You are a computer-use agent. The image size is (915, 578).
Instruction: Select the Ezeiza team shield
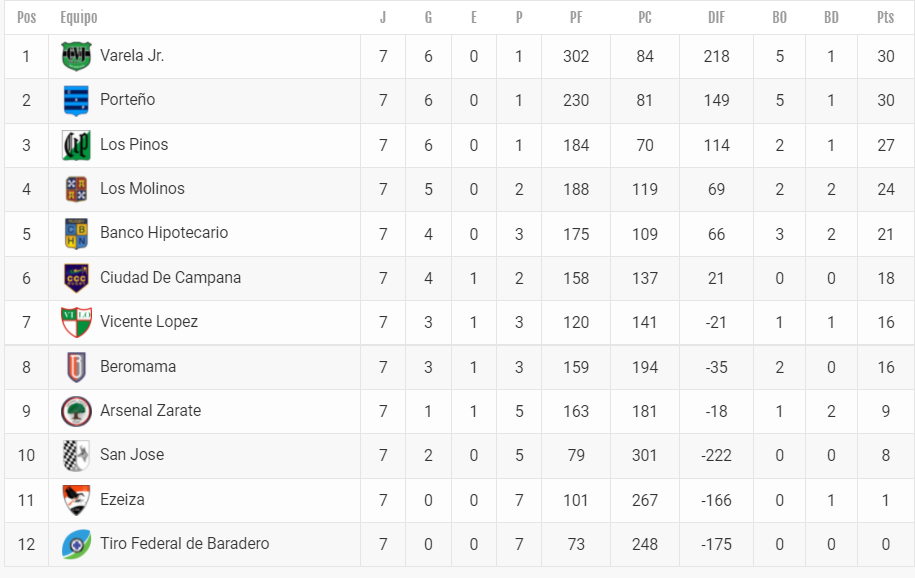pyautogui.click(x=76, y=500)
